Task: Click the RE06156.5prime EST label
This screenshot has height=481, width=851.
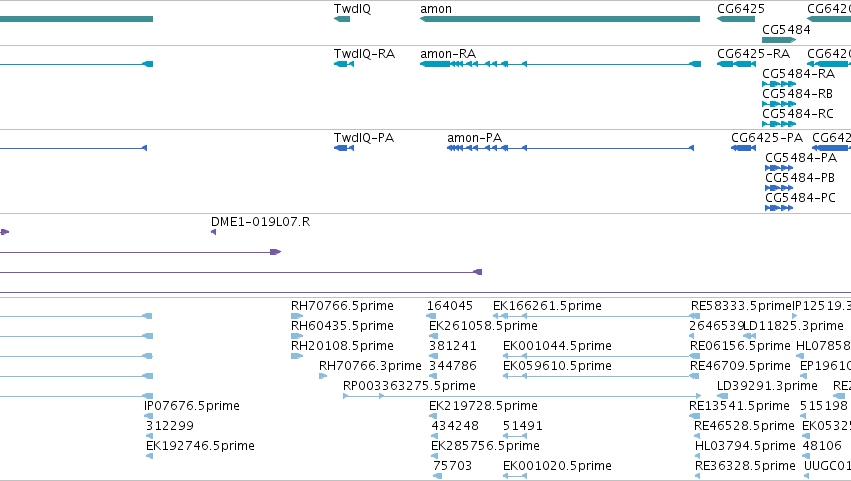Action: tap(740, 346)
